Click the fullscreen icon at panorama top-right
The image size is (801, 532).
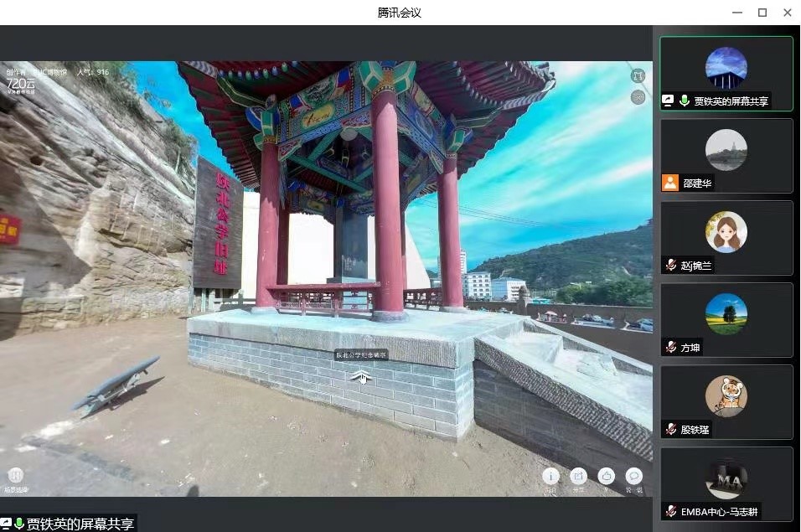click(x=638, y=75)
